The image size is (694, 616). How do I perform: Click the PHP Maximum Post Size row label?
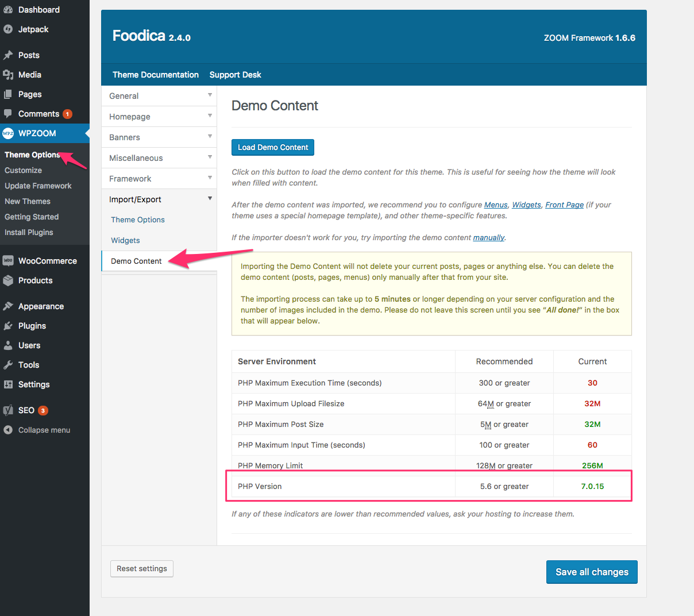click(x=280, y=424)
